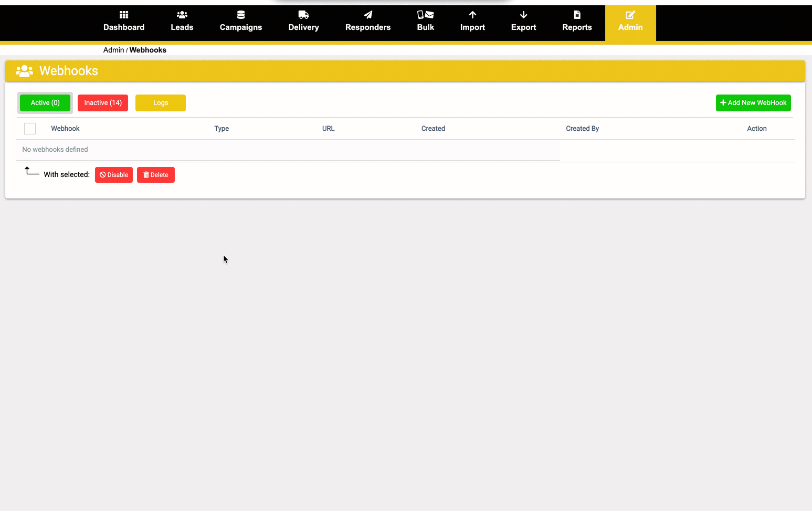The image size is (812, 511).
Task: Click the Responders paper plane icon
Action: (x=368, y=15)
